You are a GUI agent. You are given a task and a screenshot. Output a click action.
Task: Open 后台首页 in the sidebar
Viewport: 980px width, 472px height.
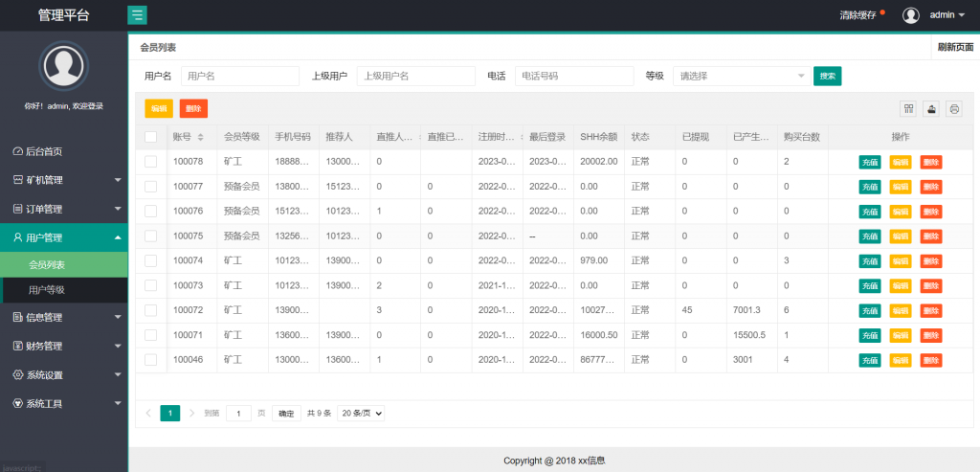tap(64, 151)
